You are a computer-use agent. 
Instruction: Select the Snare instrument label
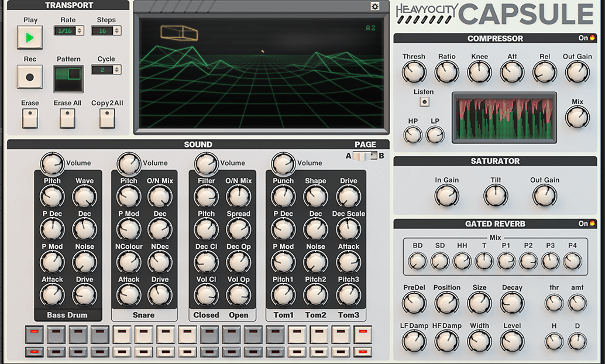pos(143,315)
